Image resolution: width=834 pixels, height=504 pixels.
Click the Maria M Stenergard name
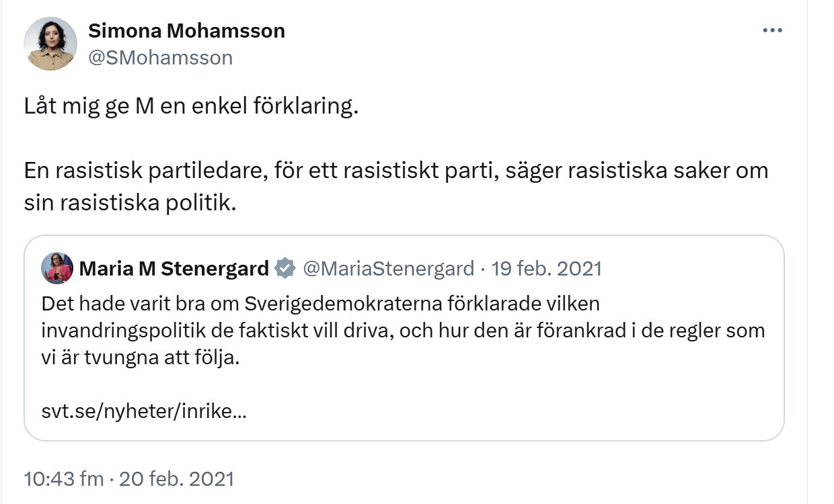click(174, 269)
